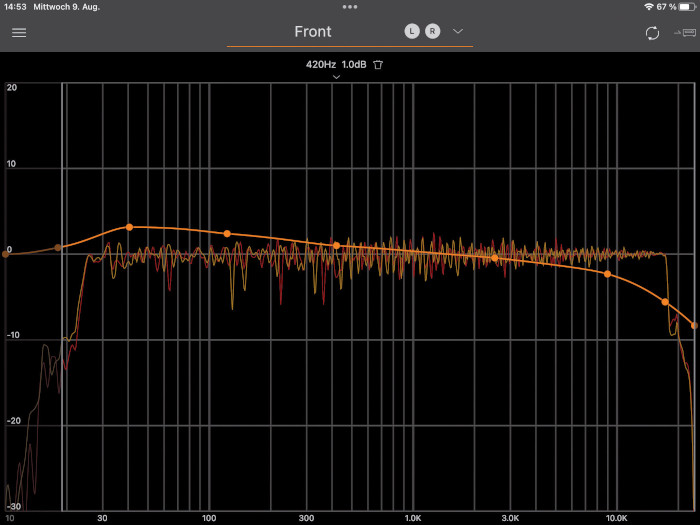Expand the Front speaker selection dropdown

coord(458,32)
